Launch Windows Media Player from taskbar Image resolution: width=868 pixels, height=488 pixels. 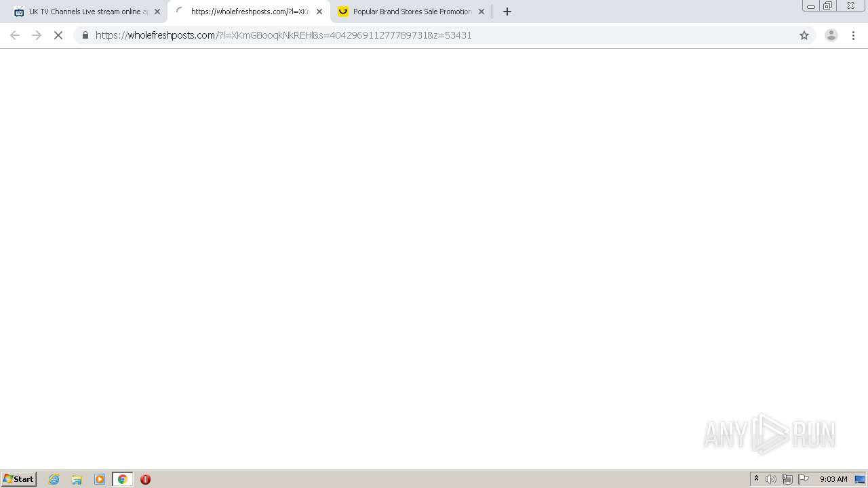coord(100,479)
